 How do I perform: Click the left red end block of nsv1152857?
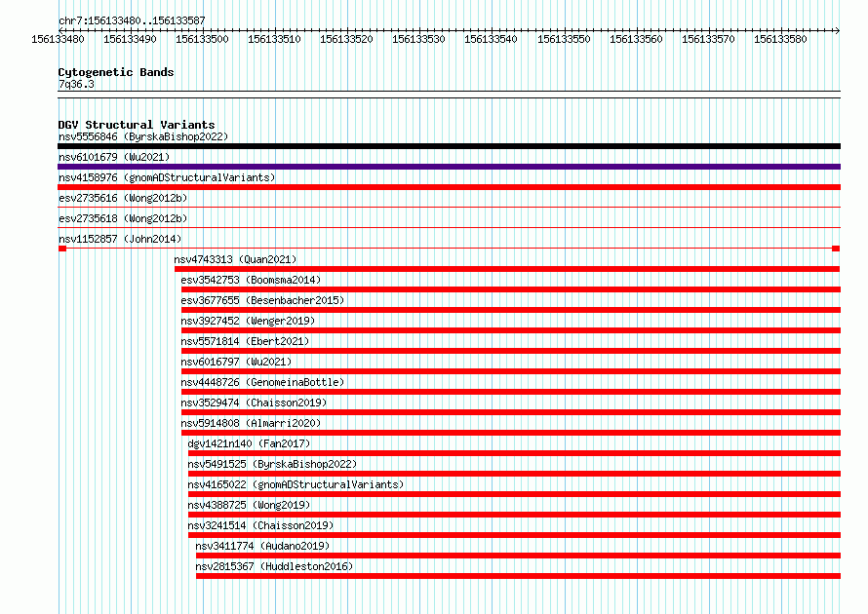62,249
